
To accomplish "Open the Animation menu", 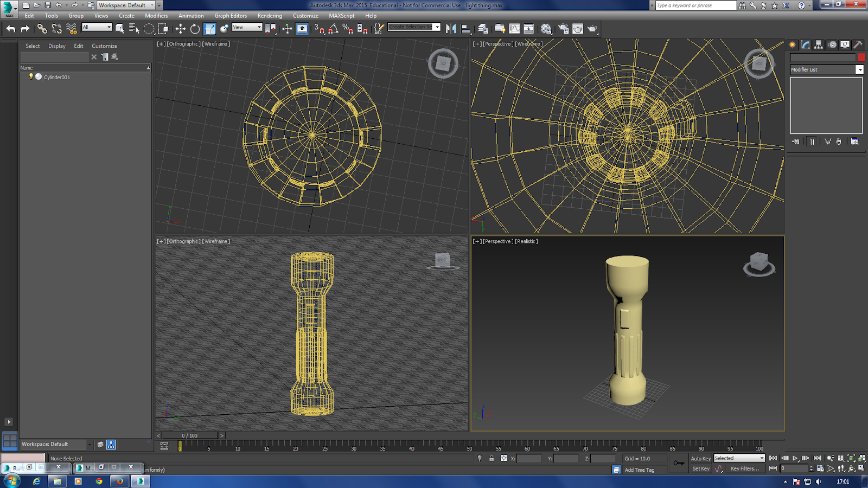I will tap(191, 16).
